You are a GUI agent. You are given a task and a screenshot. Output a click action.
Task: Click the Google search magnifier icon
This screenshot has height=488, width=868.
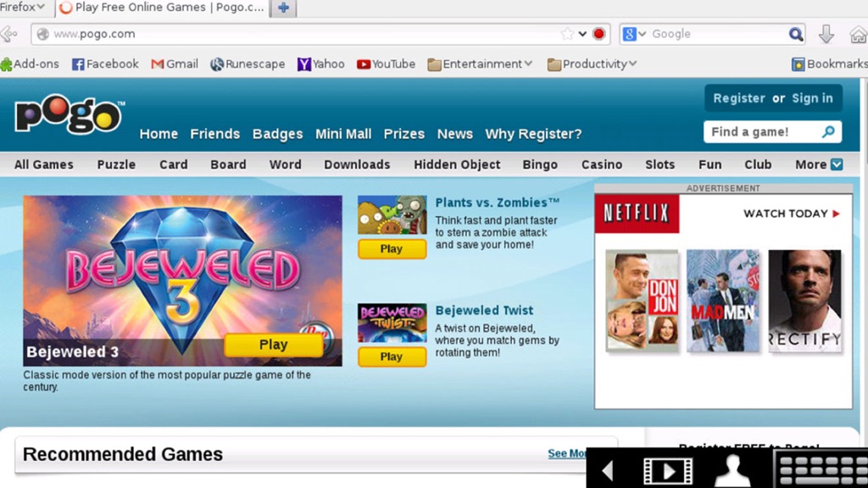click(795, 34)
